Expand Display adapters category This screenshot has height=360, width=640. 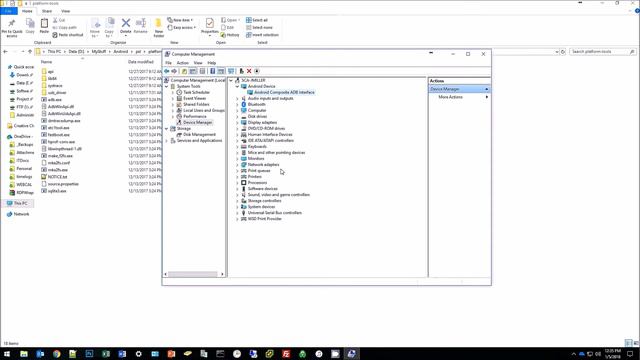coord(237,122)
